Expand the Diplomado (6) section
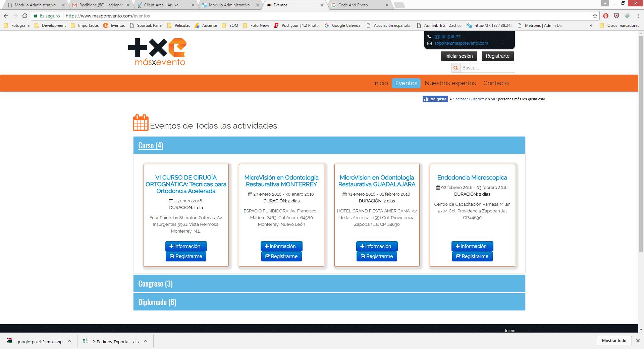Image resolution: width=644 pixels, height=349 pixels. (157, 302)
